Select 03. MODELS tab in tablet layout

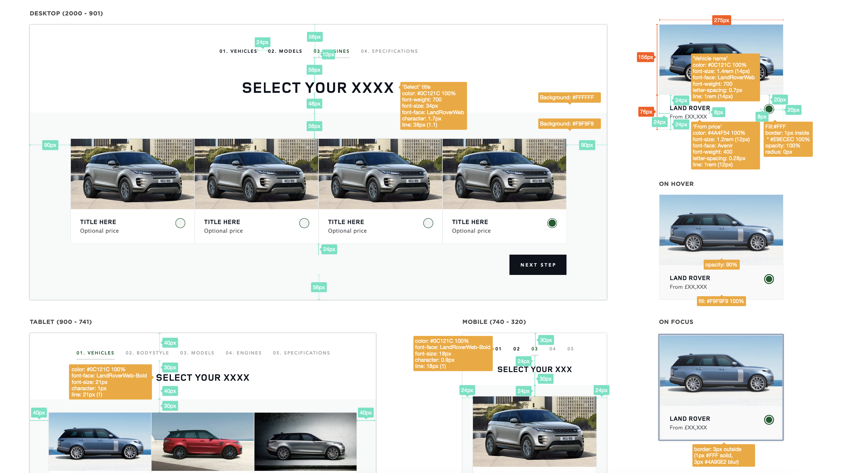point(197,353)
